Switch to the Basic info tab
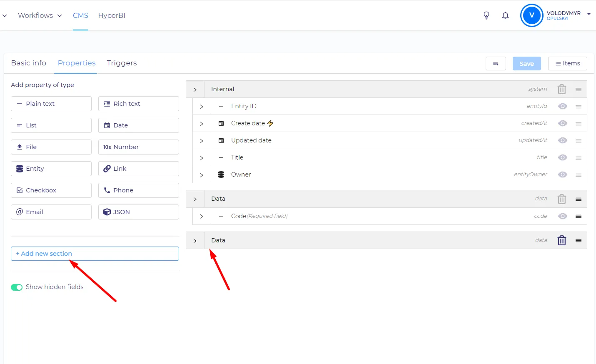Screen dimensions: 596x364 29,63
